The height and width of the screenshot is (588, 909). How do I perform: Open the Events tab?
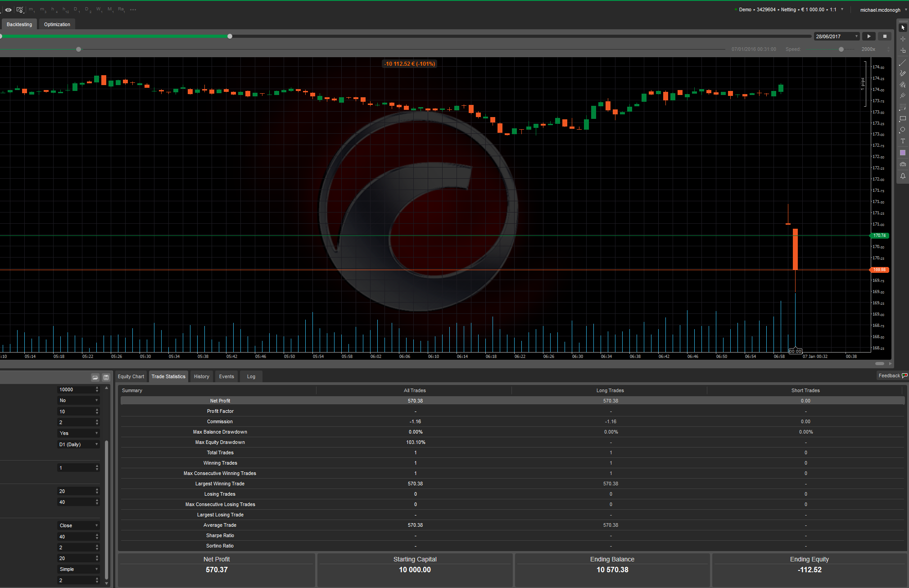click(226, 376)
